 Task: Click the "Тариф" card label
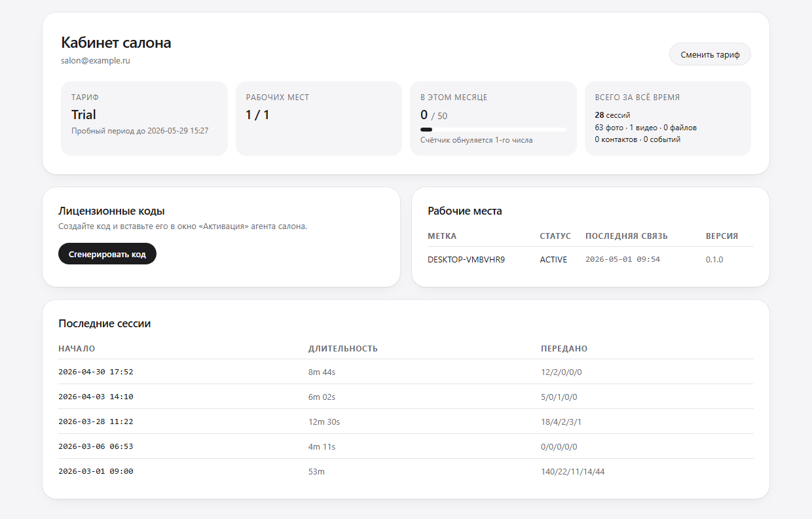pos(85,97)
